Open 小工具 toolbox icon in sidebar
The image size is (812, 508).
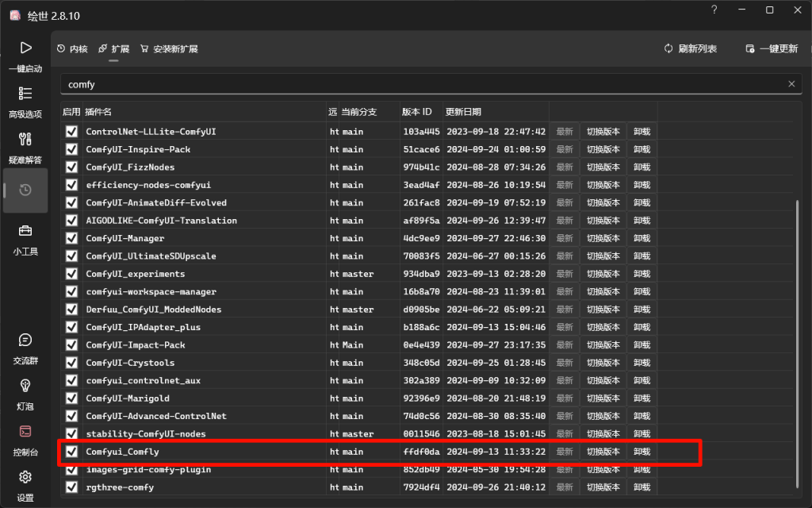click(25, 231)
